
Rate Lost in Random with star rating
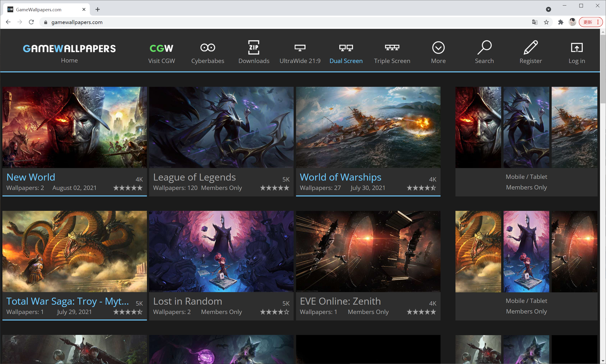click(x=275, y=312)
